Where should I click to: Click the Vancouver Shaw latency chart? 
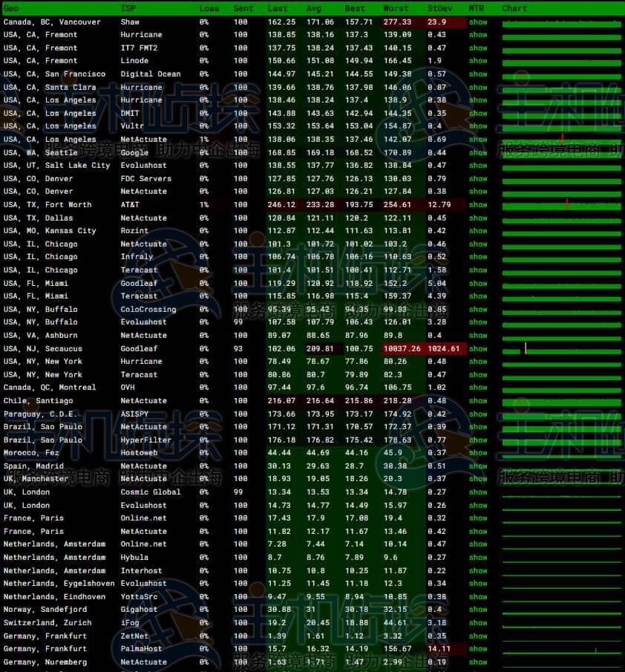561,22
